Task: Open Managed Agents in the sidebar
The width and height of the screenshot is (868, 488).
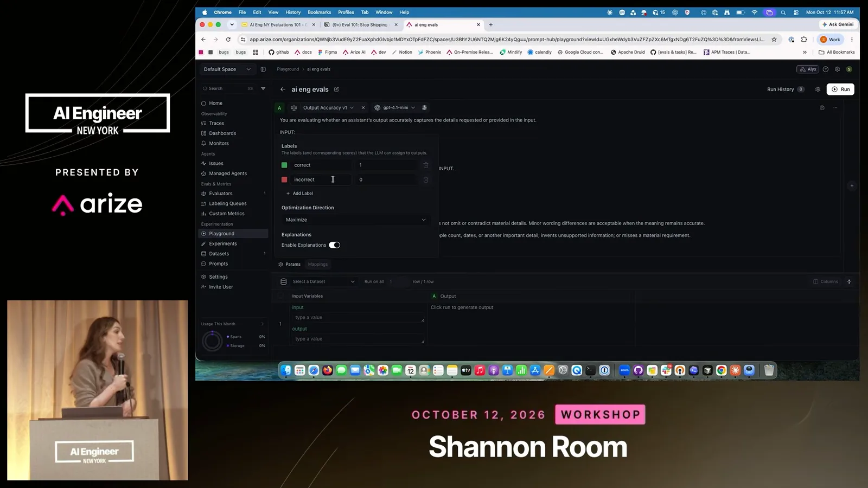Action: 228,174
